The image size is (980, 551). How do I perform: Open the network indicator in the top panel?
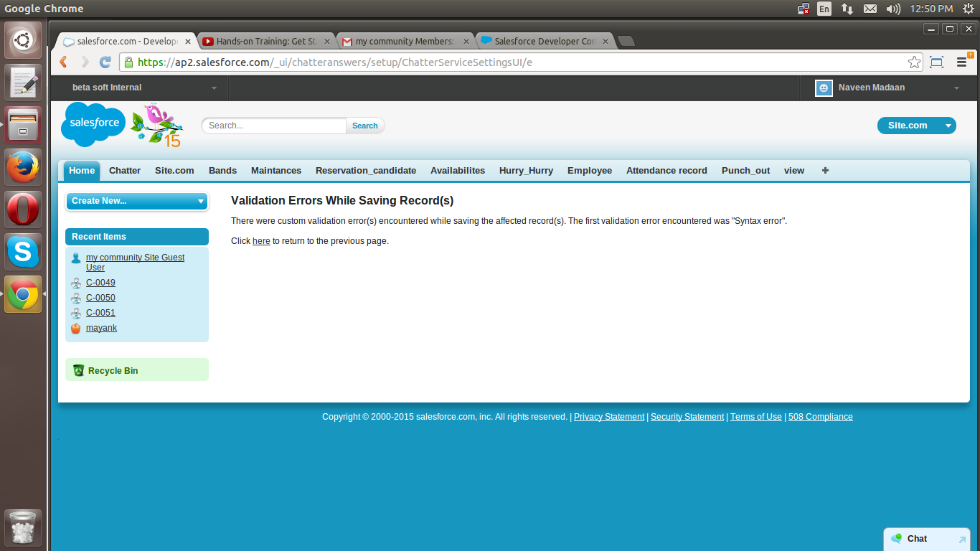click(847, 9)
